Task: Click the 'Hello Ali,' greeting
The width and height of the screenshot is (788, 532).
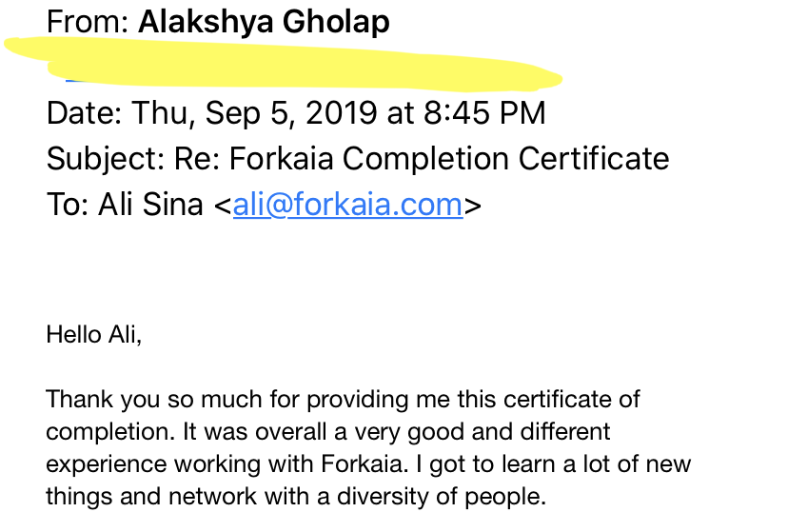Action: click(x=94, y=335)
